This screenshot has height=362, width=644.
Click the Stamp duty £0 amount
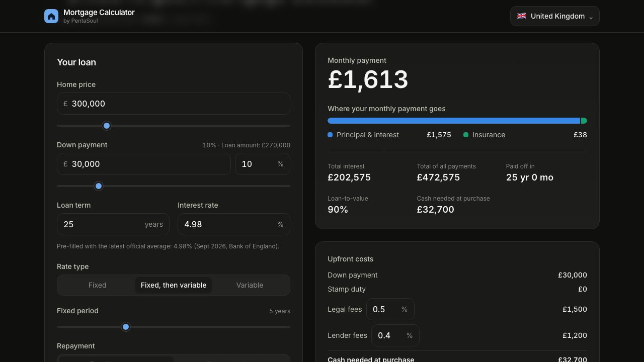pos(583,289)
